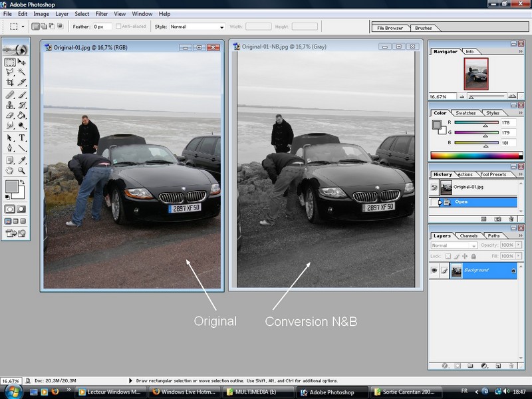The width and height of the screenshot is (532, 399).
Task: Select the Notes tool
Action: [10, 160]
